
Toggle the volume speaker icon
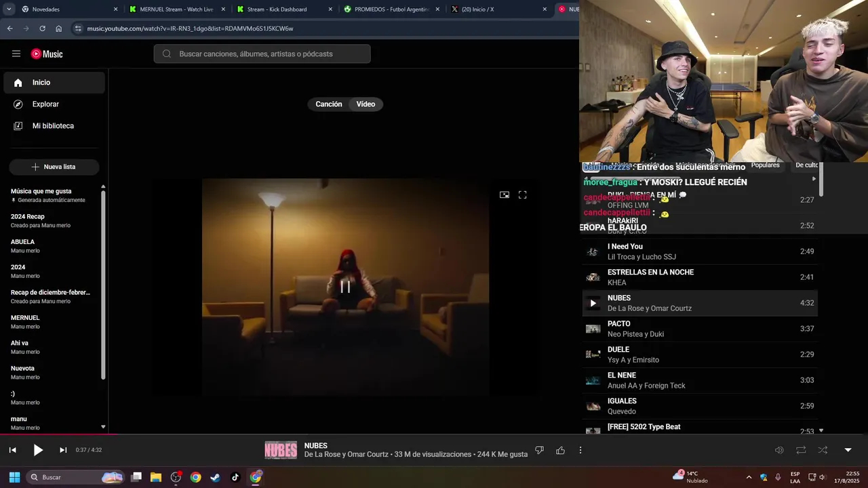(x=779, y=450)
